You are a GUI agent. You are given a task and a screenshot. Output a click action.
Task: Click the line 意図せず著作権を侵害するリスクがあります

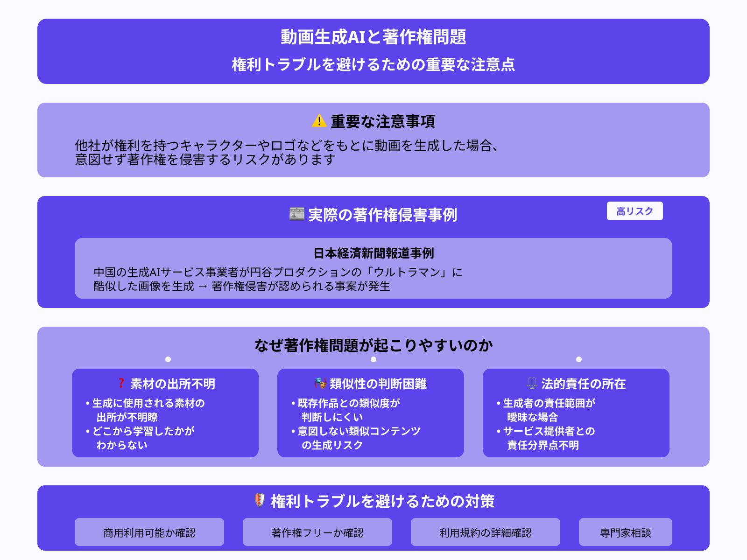[205, 160]
